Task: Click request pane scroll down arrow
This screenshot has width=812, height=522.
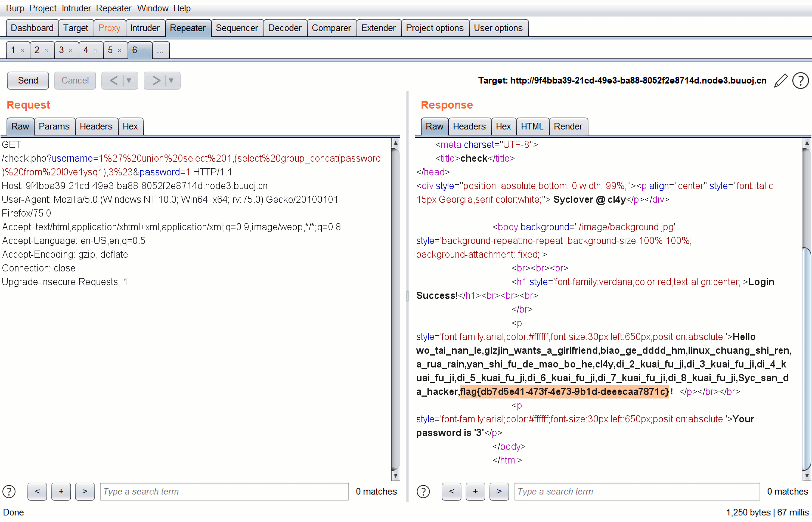Action: 395,475
